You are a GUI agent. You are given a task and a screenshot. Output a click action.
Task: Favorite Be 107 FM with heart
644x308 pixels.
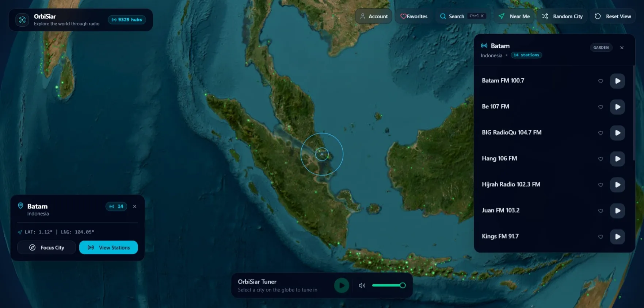601,107
